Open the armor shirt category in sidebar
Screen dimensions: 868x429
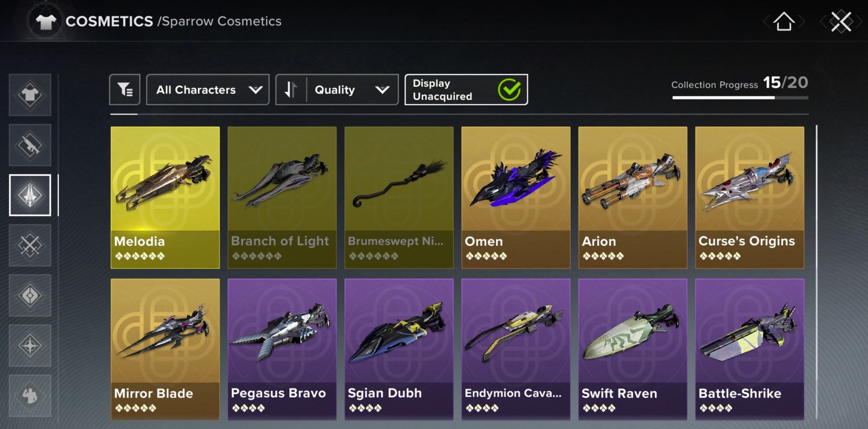pyautogui.click(x=30, y=95)
